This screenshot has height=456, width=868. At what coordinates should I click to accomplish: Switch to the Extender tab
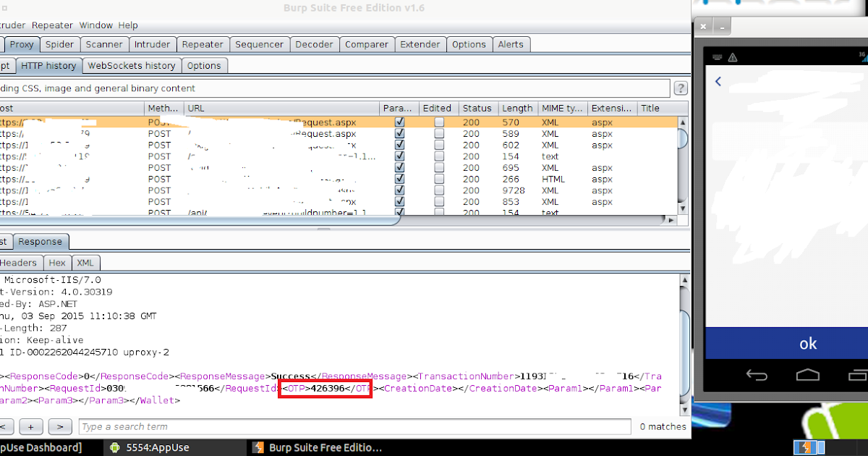tap(420, 44)
